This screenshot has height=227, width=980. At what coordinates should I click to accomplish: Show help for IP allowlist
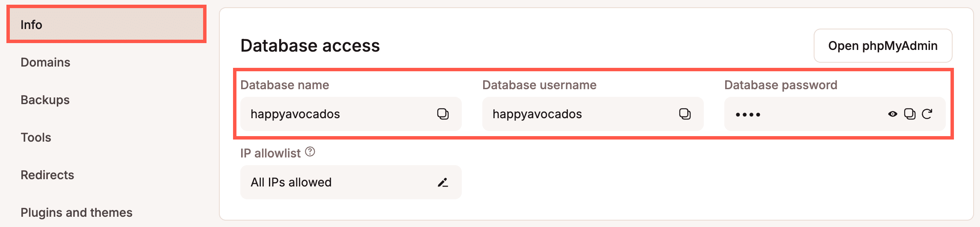[310, 152]
